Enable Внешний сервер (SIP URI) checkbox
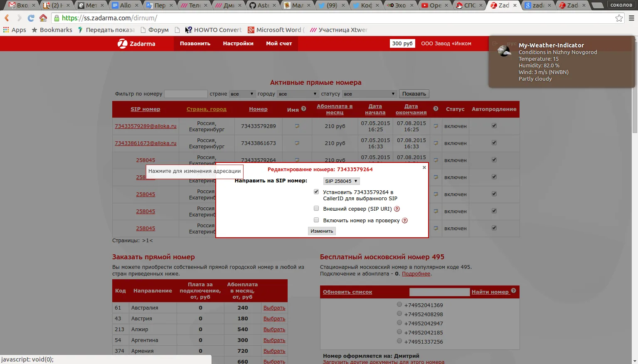 (316, 209)
